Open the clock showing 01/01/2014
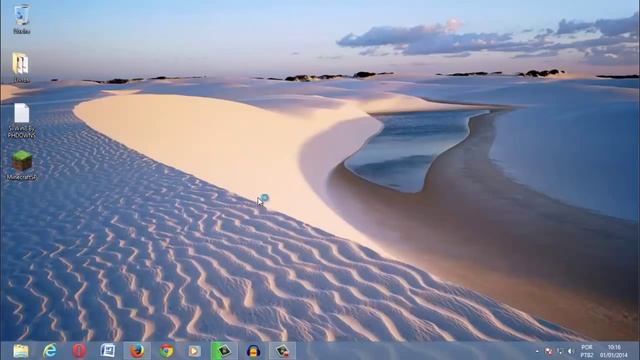The image size is (640, 360). tap(614, 351)
